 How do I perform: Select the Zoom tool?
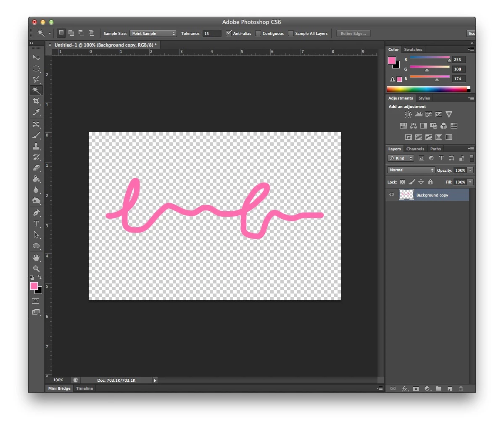36,268
